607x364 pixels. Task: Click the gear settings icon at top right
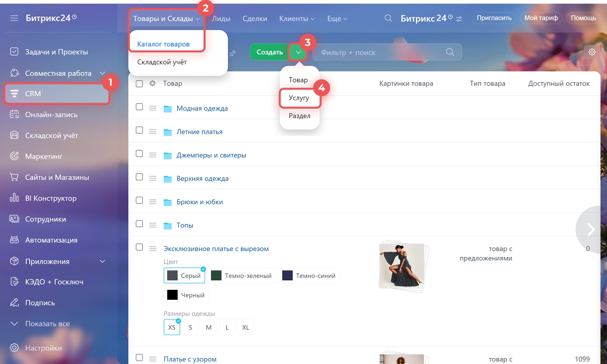[x=592, y=52]
